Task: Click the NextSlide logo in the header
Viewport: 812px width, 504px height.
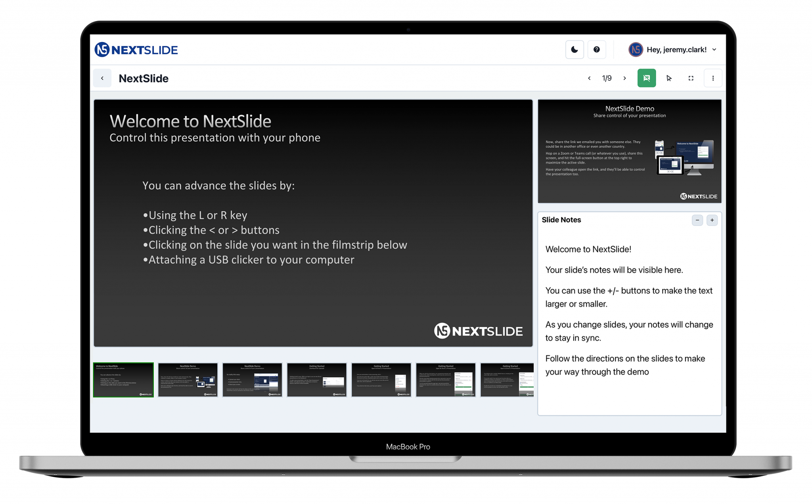Action: tap(136, 50)
